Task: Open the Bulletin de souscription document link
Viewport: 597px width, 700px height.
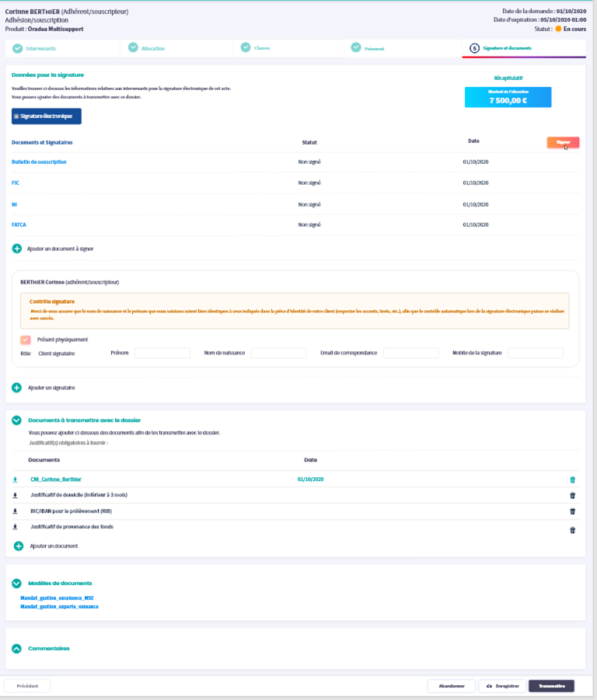Action: [39, 162]
